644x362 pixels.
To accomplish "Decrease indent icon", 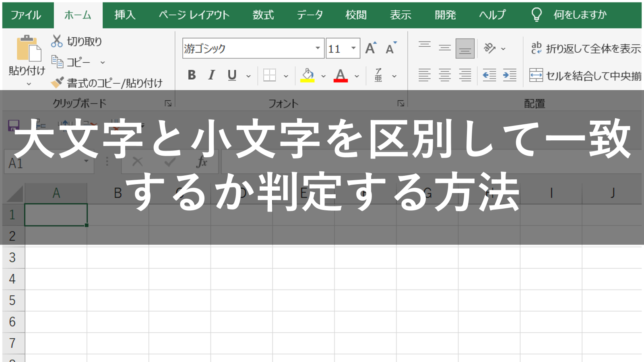I will (x=489, y=75).
